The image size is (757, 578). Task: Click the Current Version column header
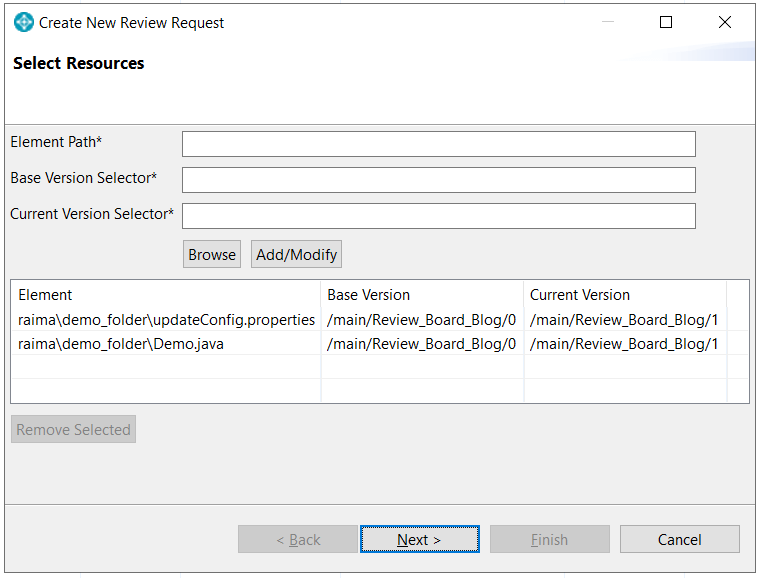coord(625,295)
